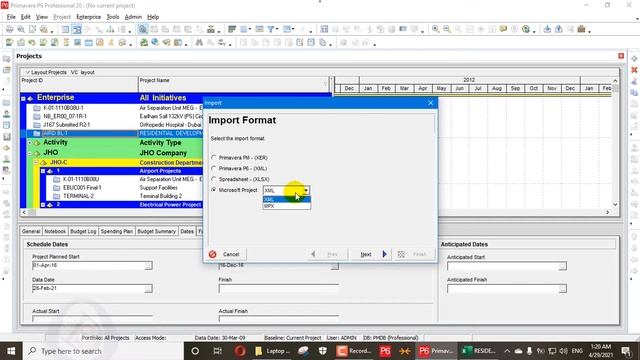This screenshot has height=360, width=640.
Task: Open the Admin menu
Action: click(x=133, y=17)
